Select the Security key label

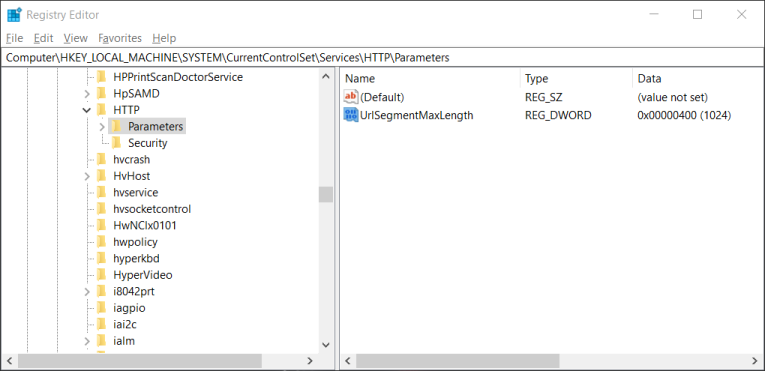(148, 143)
